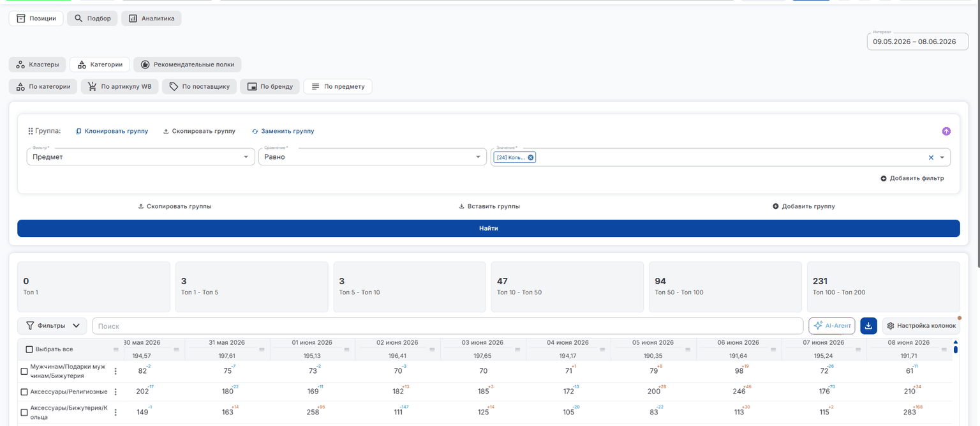Clear the Значение field with the x icon
980x426 pixels.
931,157
